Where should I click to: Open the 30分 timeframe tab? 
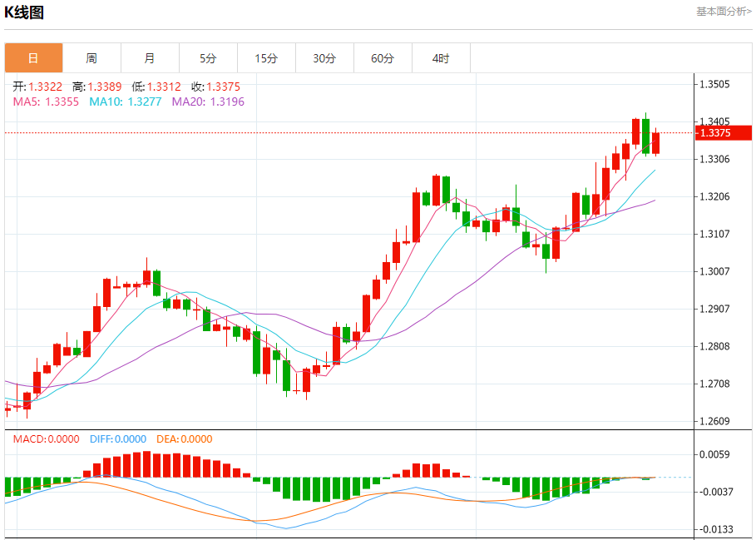click(x=324, y=58)
